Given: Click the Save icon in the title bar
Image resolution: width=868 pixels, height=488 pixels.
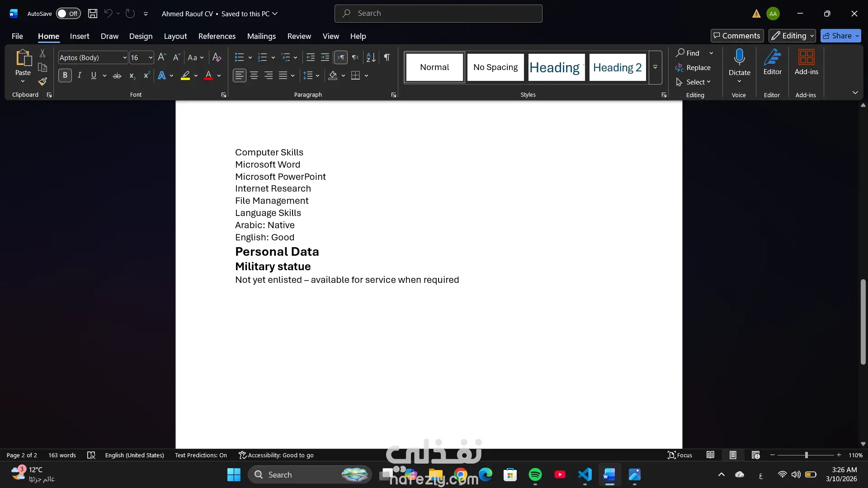Looking at the screenshot, I should pyautogui.click(x=93, y=14).
